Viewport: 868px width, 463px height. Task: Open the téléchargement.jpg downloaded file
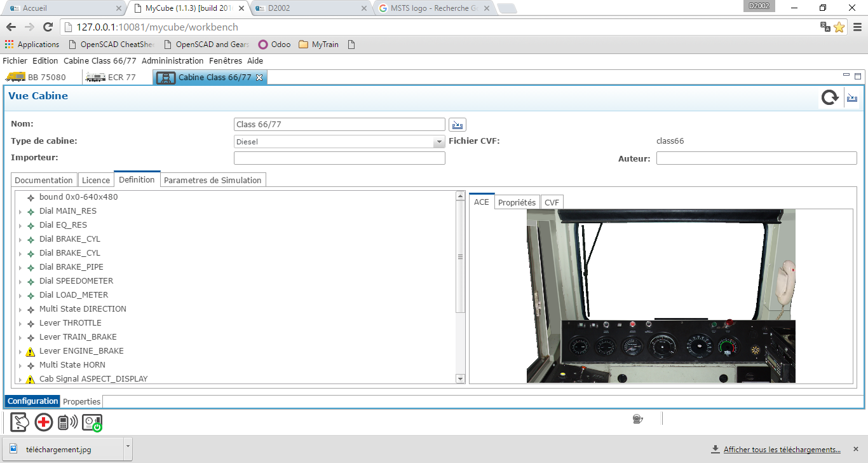[x=62, y=448]
